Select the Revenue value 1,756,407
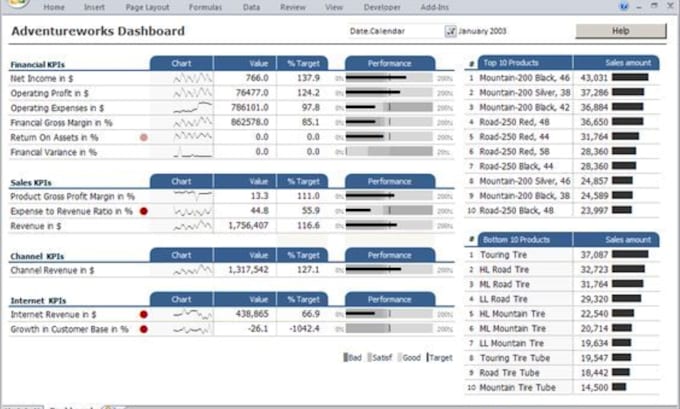 click(248, 226)
